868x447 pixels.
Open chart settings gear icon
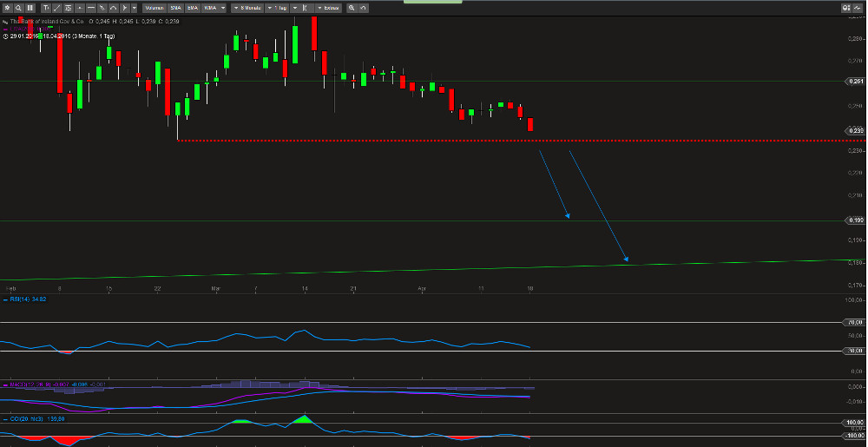pyautogui.click(x=8, y=8)
